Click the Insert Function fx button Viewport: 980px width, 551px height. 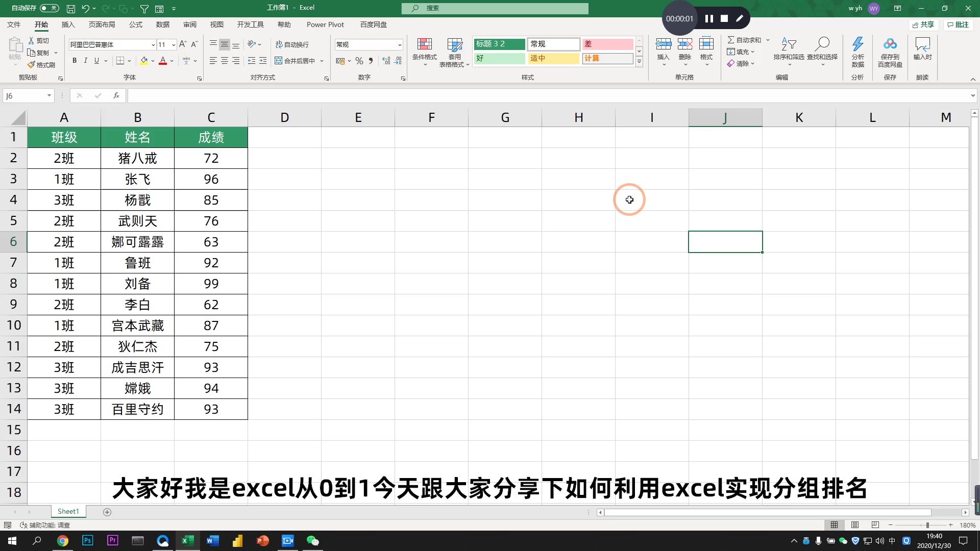(116, 95)
